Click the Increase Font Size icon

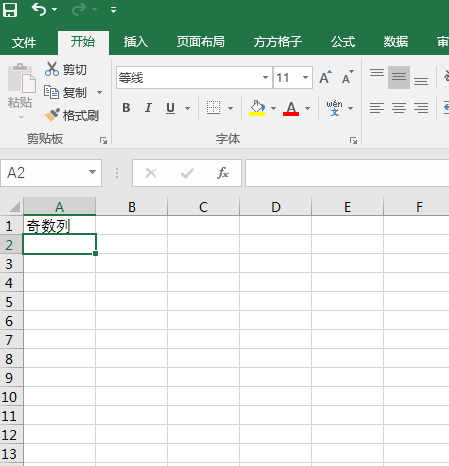coord(325,77)
